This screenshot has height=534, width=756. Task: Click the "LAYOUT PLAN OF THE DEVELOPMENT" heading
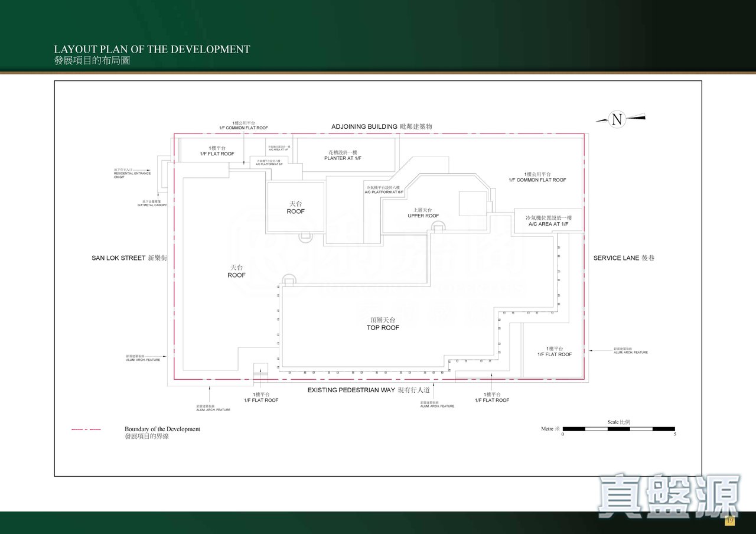[152, 50]
